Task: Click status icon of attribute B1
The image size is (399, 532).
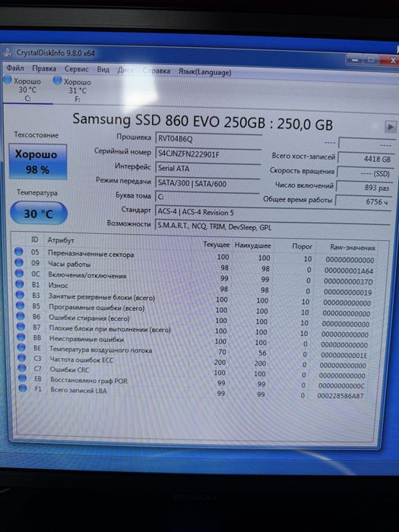Action: [20, 284]
